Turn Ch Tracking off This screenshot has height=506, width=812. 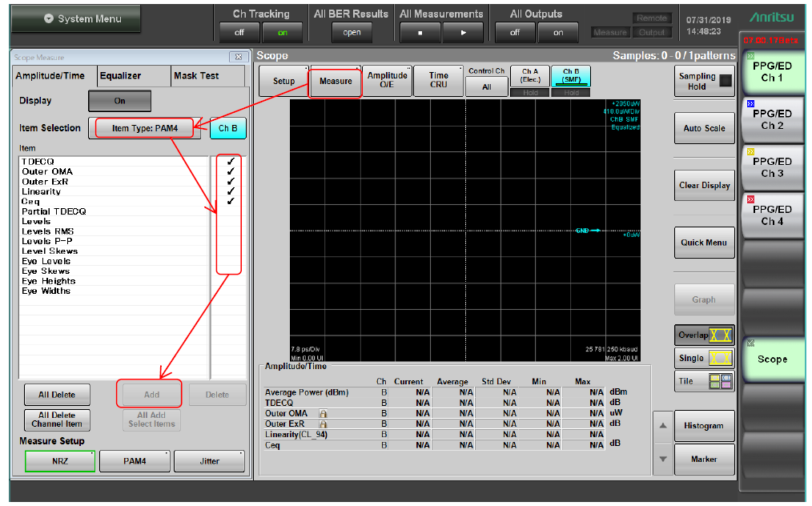pos(239,33)
